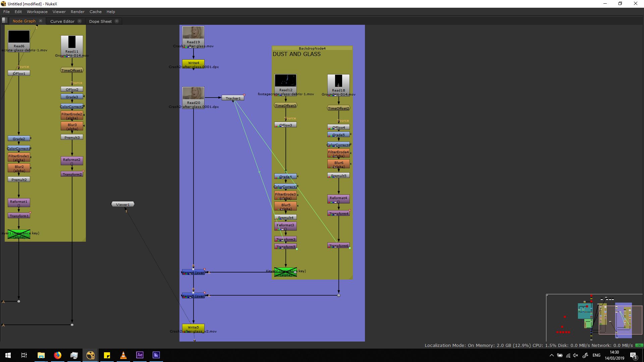Image resolution: width=644 pixels, height=362 pixels.
Task: Show hidden system tray icons
Action: (551, 355)
